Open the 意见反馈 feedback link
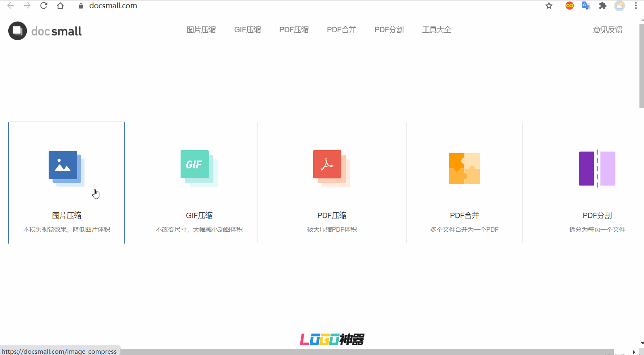This screenshot has width=644, height=355. [608, 30]
